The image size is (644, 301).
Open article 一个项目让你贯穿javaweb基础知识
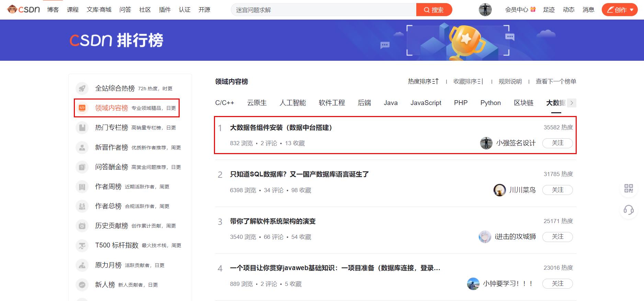coord(335,268)
